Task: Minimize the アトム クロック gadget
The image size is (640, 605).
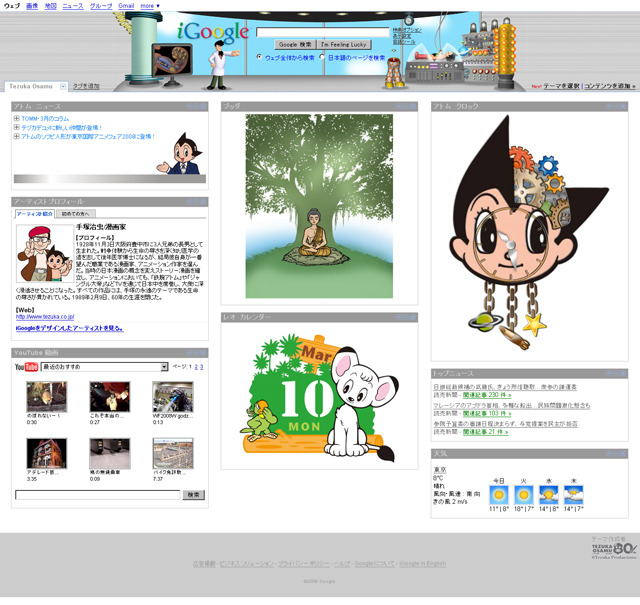Action: 616,107
